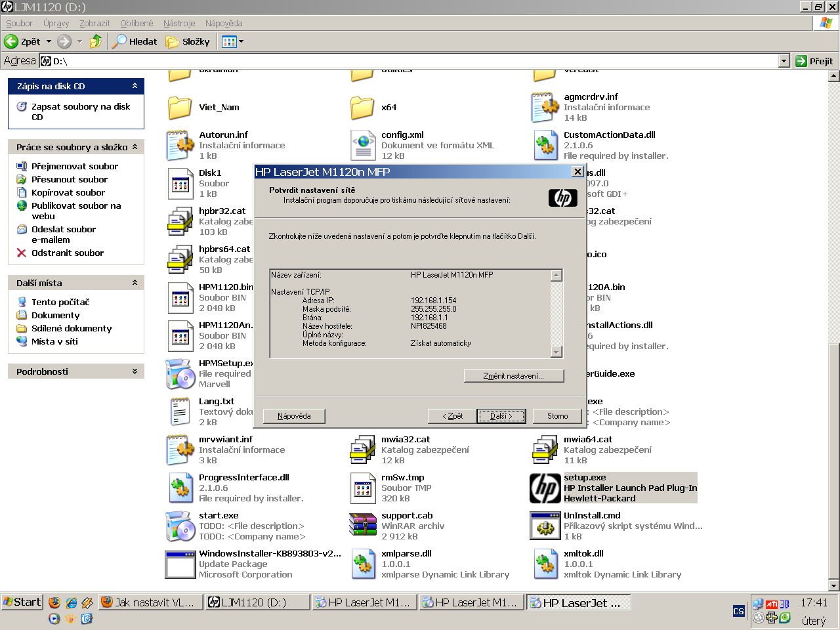
Task: Click Přejmenovat soubor link
Action: [75, 166]
